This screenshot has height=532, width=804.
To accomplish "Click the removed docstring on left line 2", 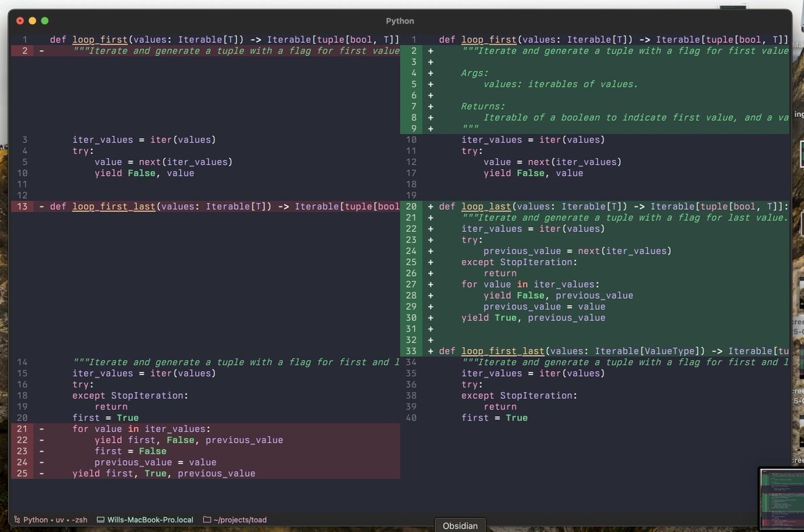I will click(x=237, y=51).
